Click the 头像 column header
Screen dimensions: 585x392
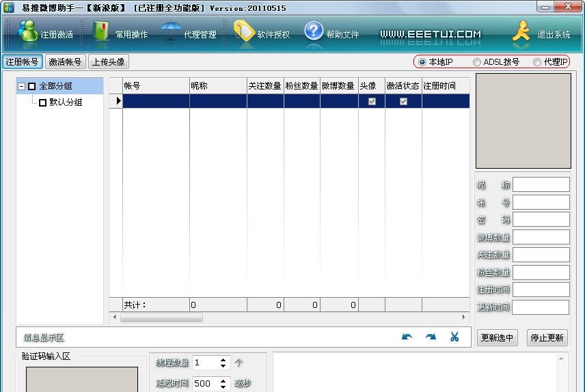[x=372, y=86]
